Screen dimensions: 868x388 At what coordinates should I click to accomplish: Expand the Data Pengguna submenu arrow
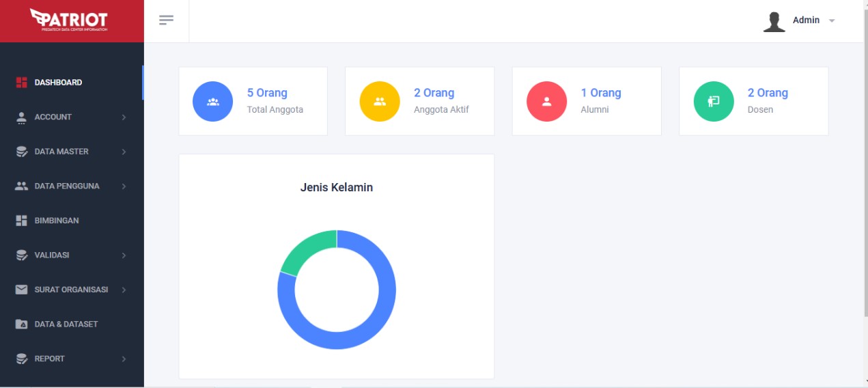124,186
